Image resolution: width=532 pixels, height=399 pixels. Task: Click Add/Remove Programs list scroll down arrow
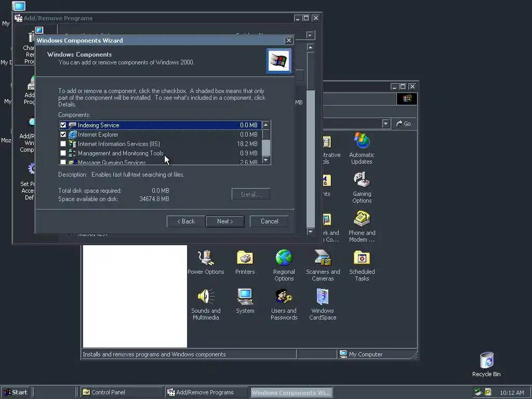pyautogui.click(x=310, y=231)
